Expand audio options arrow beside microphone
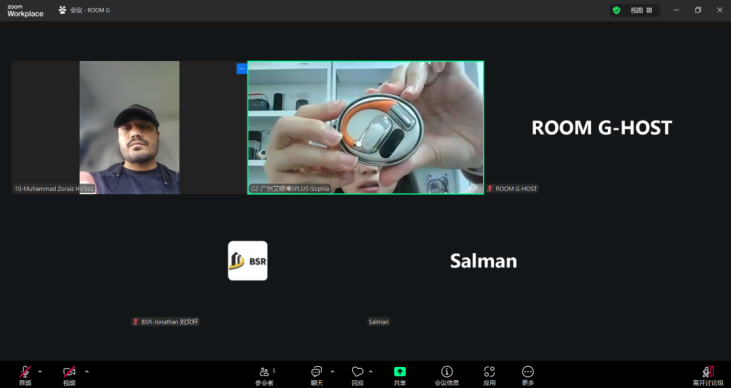 tap(40, 372)
